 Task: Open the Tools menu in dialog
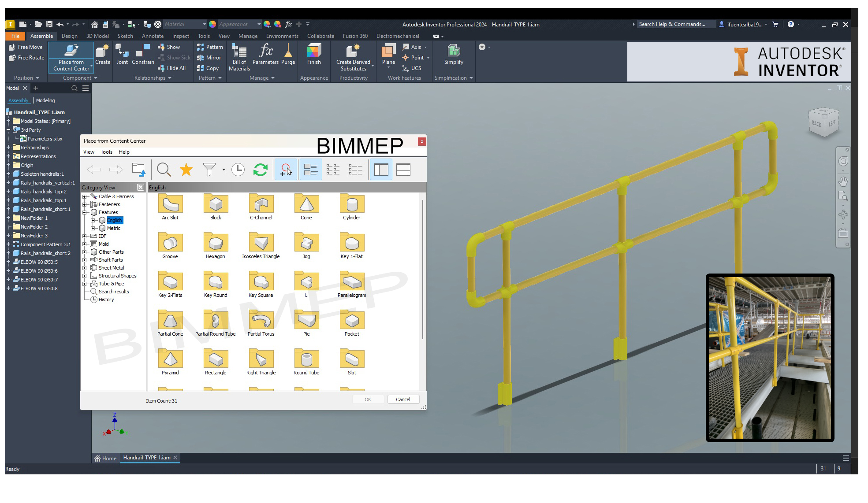[106, 152]
